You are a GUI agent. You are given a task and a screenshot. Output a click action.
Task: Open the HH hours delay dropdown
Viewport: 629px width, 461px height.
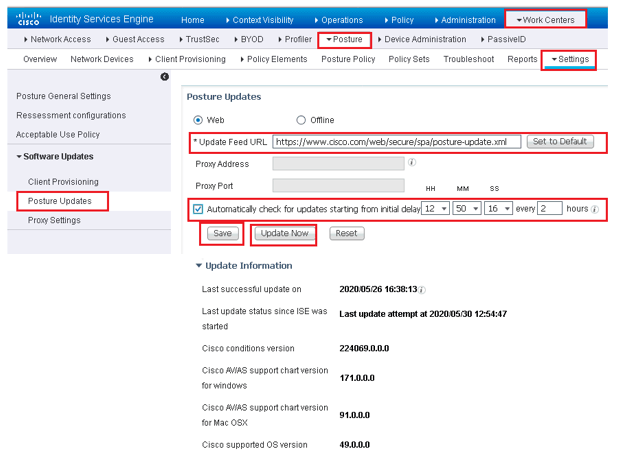[435, 209]
